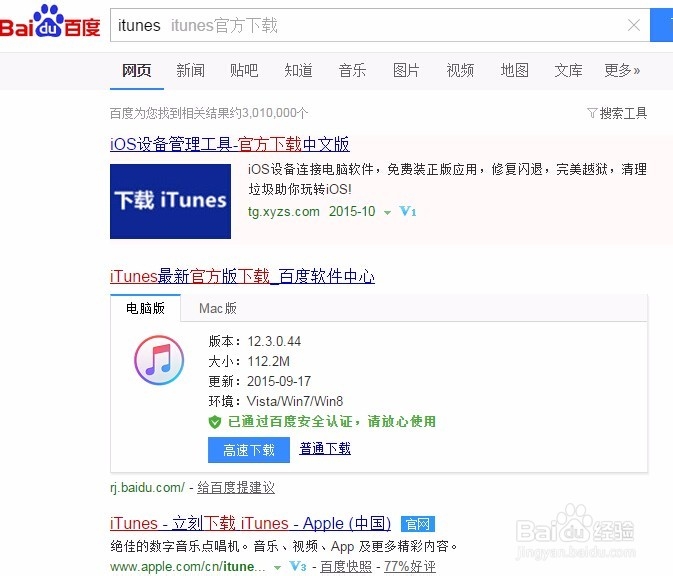Open the 地图 tab

coord(514,70)
